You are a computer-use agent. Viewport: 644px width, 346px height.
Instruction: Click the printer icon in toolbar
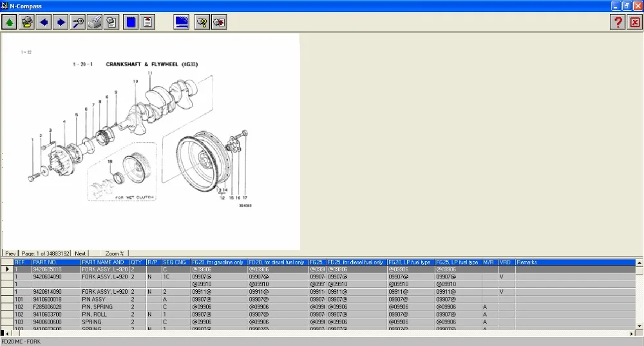click(x=95, y=22)
